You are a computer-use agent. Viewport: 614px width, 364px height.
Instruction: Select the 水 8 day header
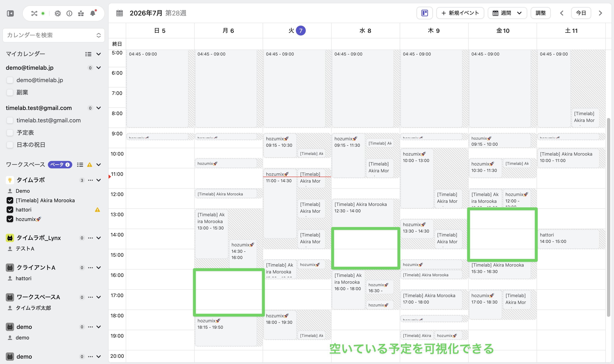tap(365, 31)
